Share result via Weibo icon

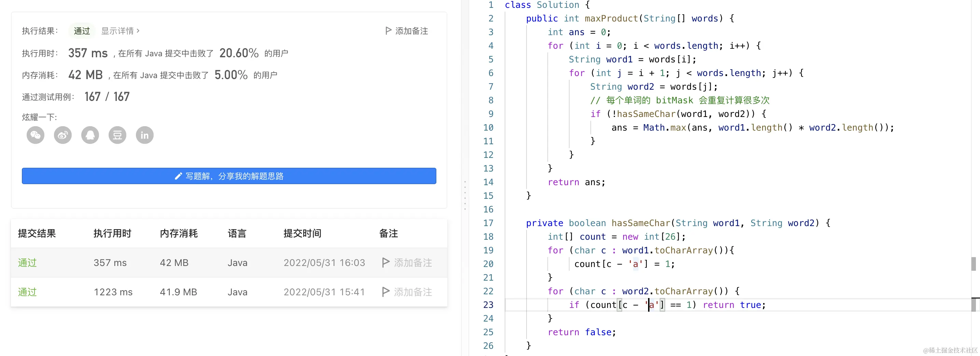63,135
